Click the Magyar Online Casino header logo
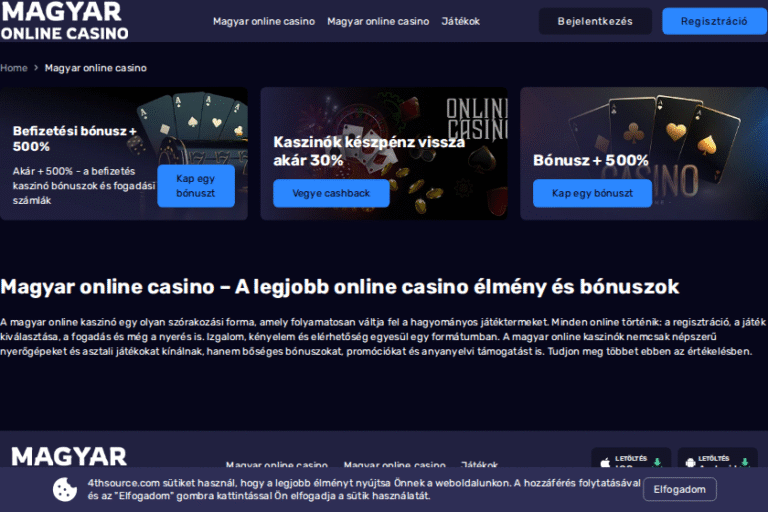Screen dimensions: 768x512 click(64, 21)
